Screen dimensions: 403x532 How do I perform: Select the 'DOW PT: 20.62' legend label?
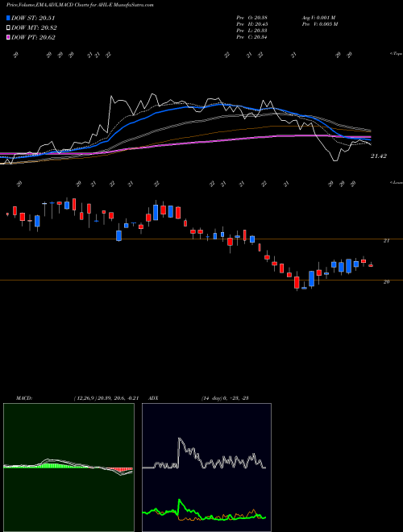click(33, 37)
